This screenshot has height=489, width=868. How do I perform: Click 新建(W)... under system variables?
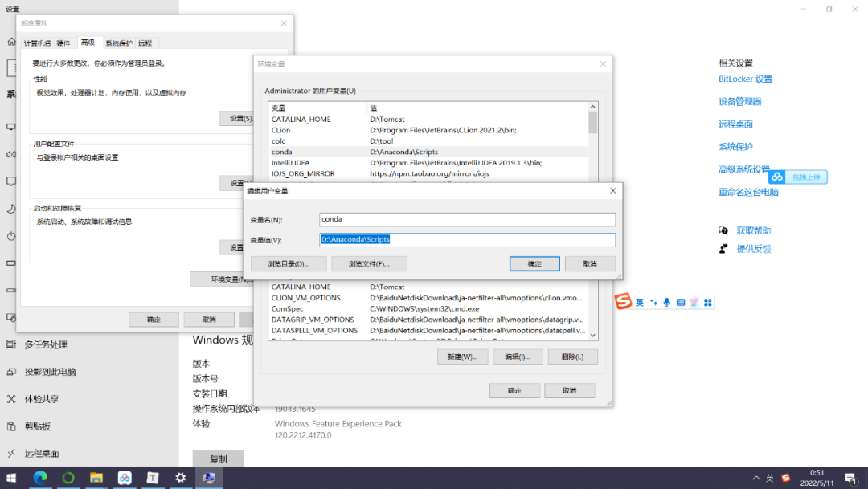point(462,357)
